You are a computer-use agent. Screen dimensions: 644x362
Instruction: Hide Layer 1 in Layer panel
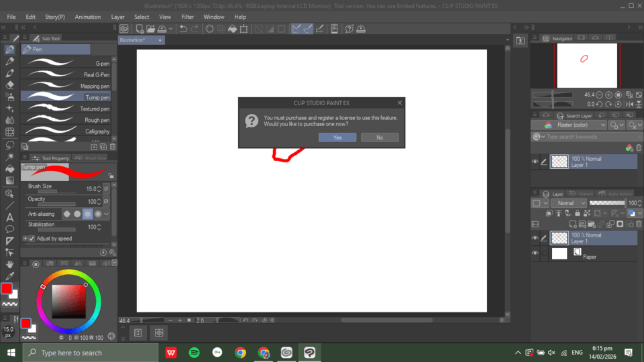pyautogui.click(x=535, y=238)
